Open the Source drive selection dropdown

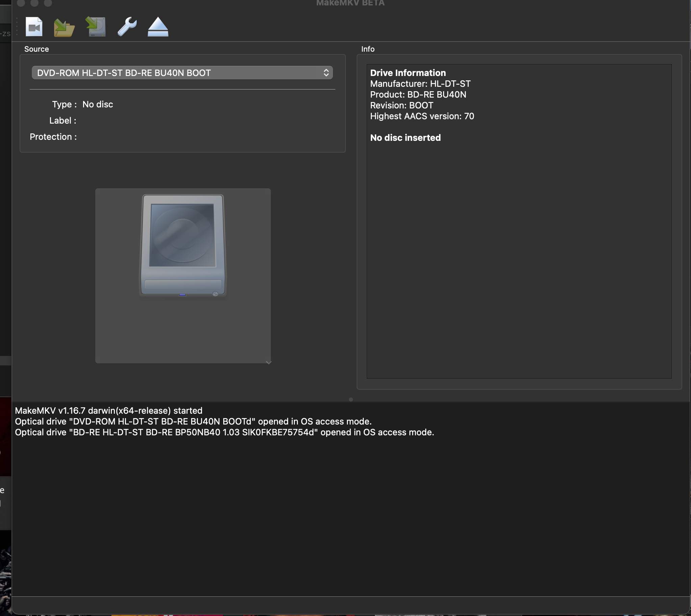pyautogui.click(x=182, y=73)
